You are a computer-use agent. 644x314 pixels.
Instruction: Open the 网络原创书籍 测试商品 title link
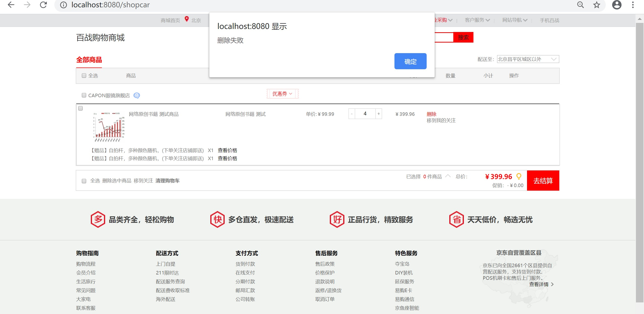154,114
